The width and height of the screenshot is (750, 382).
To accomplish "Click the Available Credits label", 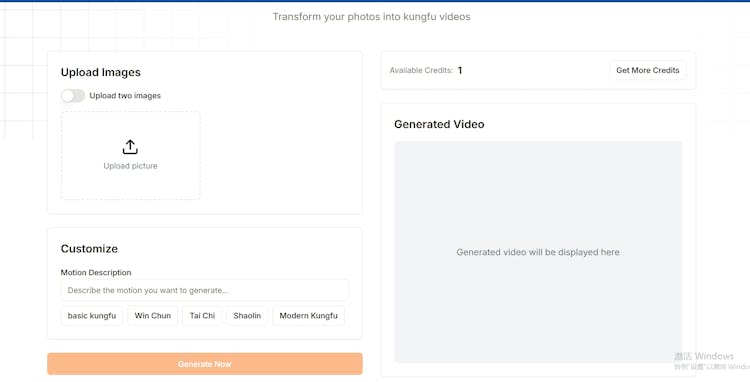I will pos(421,70).
